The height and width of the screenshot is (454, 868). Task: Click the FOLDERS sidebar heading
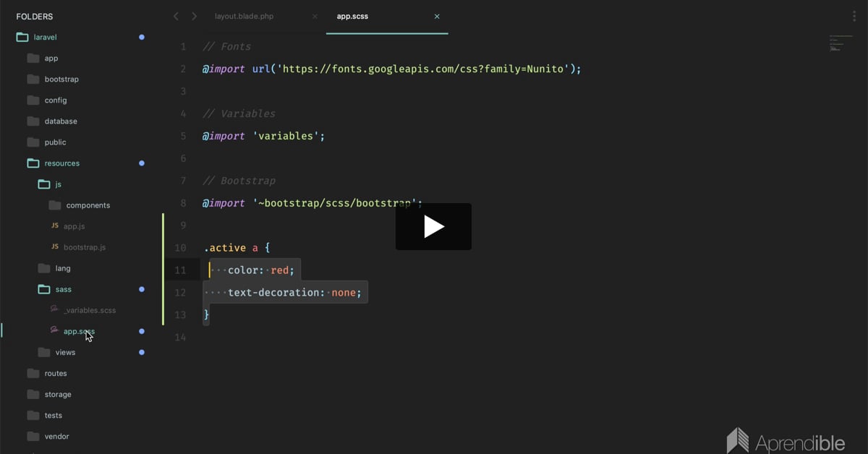pos(34,16)
